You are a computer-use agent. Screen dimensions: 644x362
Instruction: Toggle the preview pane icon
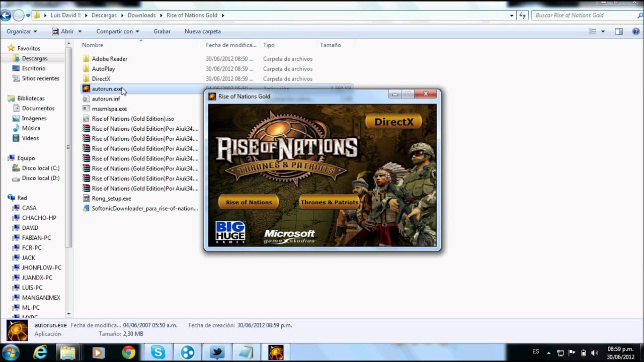[x=619, y=31]
